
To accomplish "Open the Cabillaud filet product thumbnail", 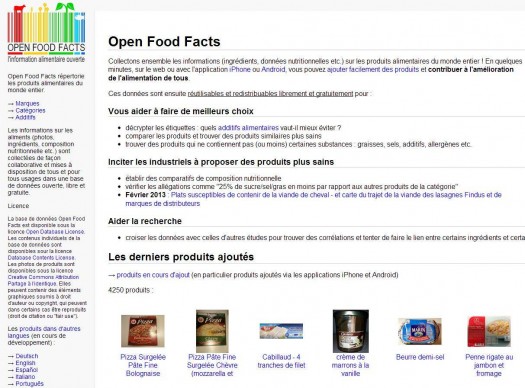I will [x=281, y=331].
